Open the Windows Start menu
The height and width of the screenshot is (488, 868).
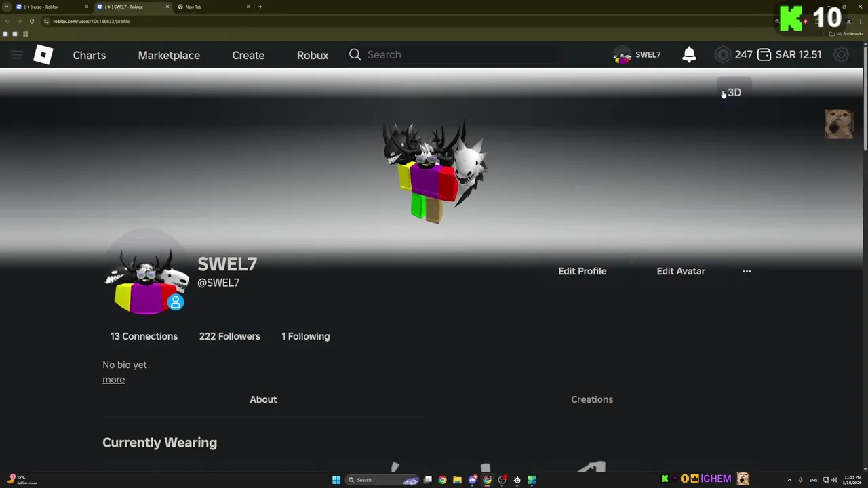pos(336,480)
